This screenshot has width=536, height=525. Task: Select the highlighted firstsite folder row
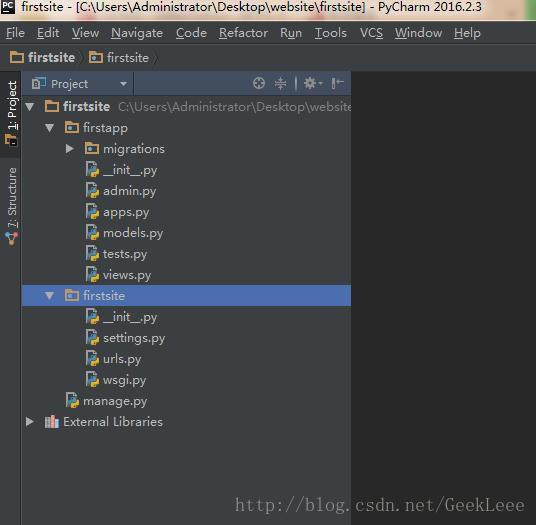coord(186,296)
